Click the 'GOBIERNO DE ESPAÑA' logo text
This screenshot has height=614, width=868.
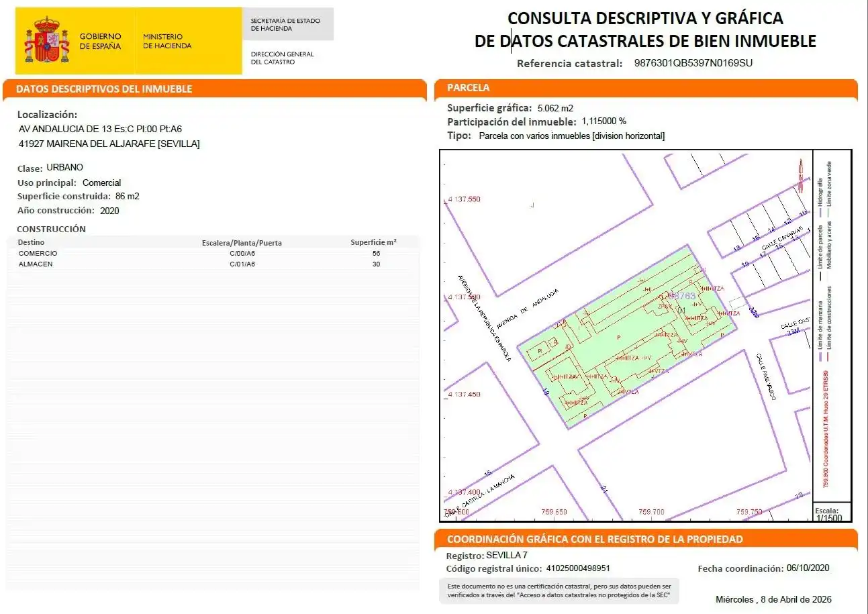pyautogui.click(x=100, y=41)
